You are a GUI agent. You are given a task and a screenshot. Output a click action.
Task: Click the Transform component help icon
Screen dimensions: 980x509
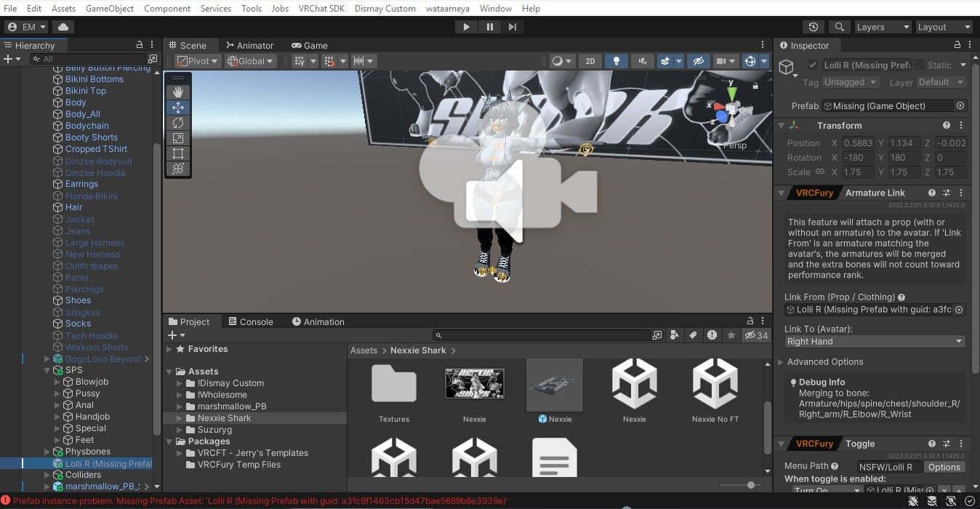click(947, 126)
